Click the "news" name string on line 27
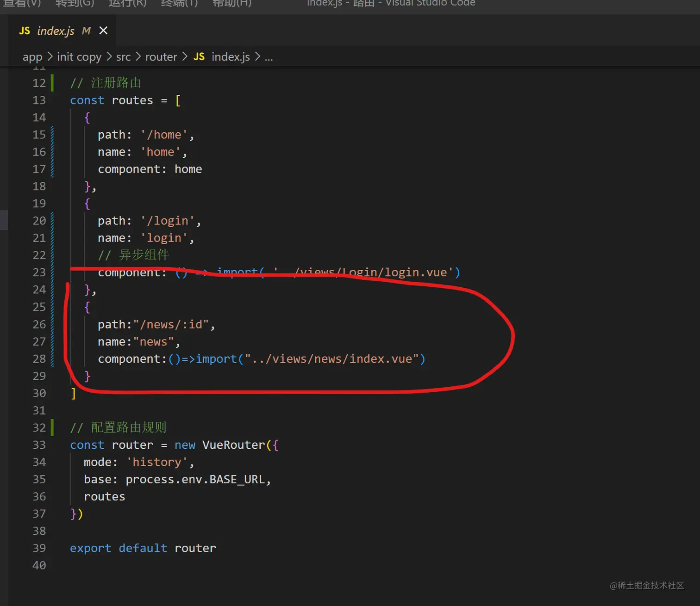Image resolution: width=700 pixels, height=606 pixels. coord(154,342)
